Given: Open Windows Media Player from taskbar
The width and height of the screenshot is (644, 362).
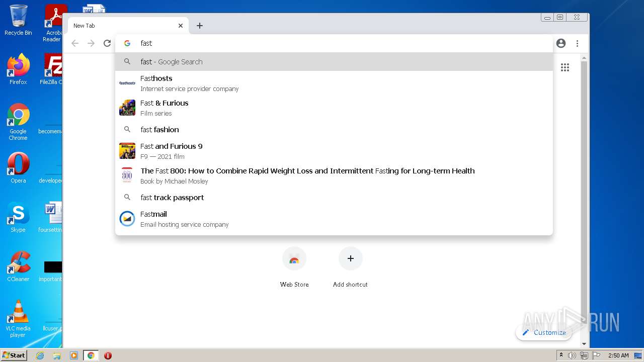Looking at the screenshot, I should pos(74,355).
